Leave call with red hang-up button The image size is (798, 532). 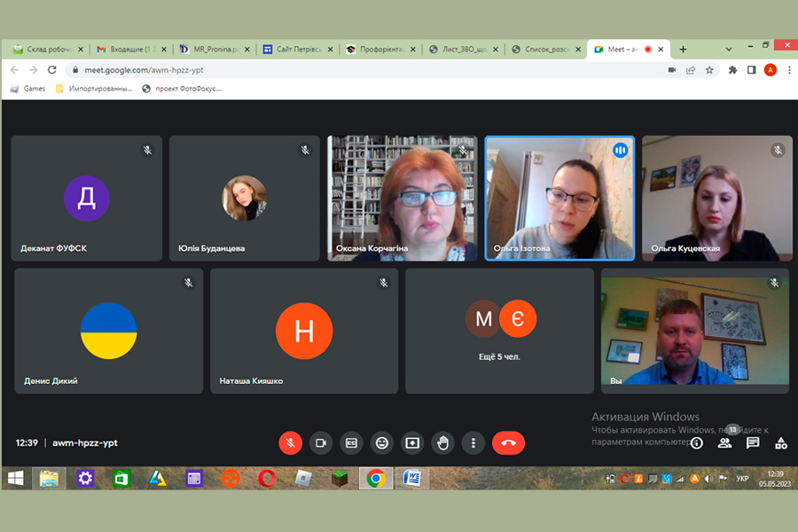(x=508, y=443)
